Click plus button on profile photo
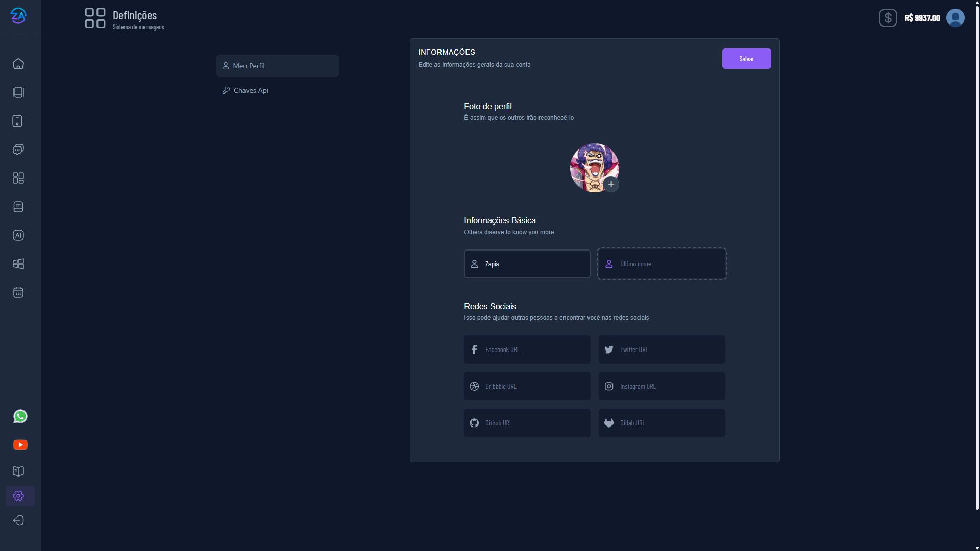The image size is (980, 551). (x=611, y=184)
